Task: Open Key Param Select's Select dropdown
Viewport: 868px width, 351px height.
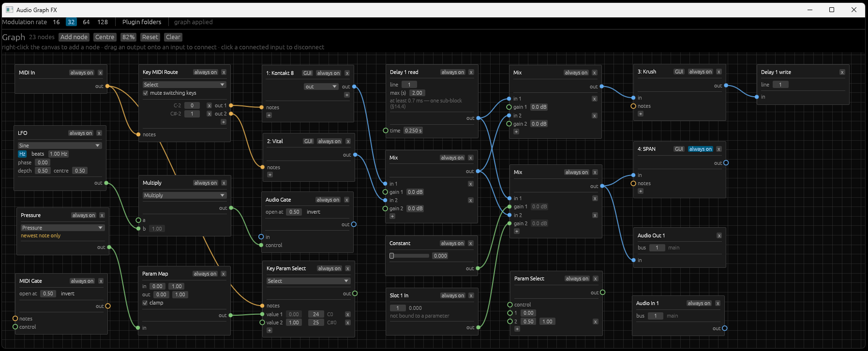Action: pos(308,281)
